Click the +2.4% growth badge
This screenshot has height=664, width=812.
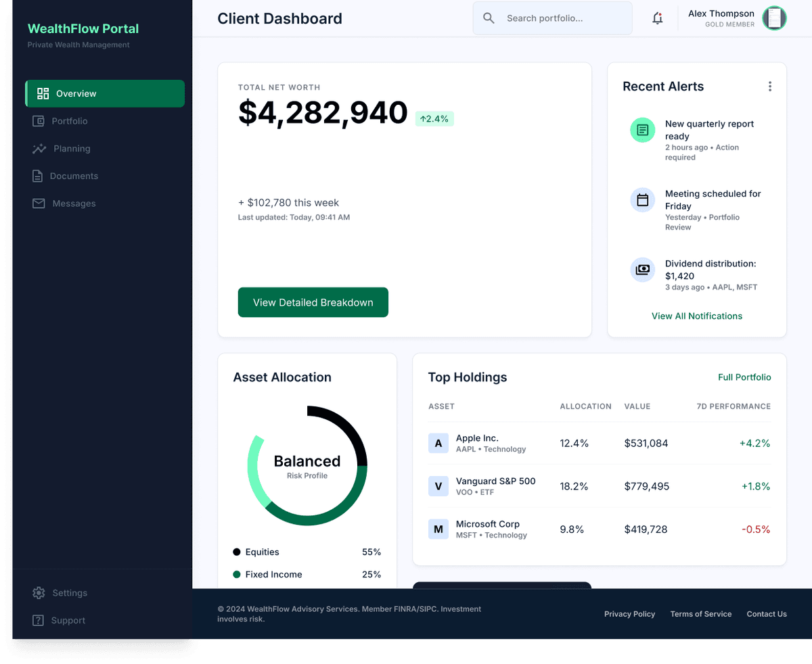pyautogui.click(x=434, y=119)
